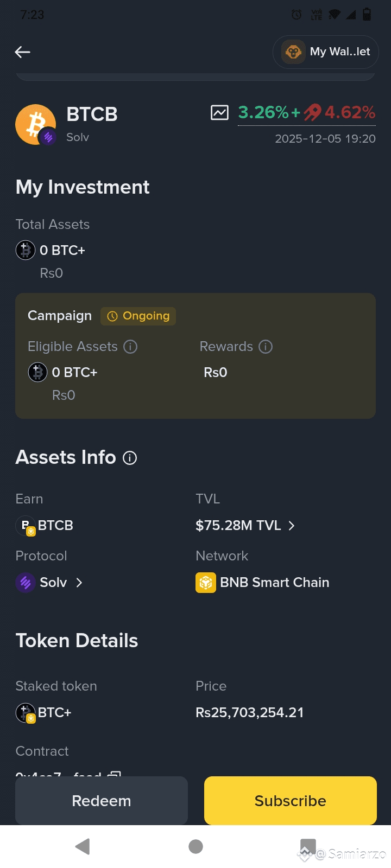The width and height of the screenshot is (391, 868).
Task: Open Assets Info tooltip icon
Action: coord(130,458)
